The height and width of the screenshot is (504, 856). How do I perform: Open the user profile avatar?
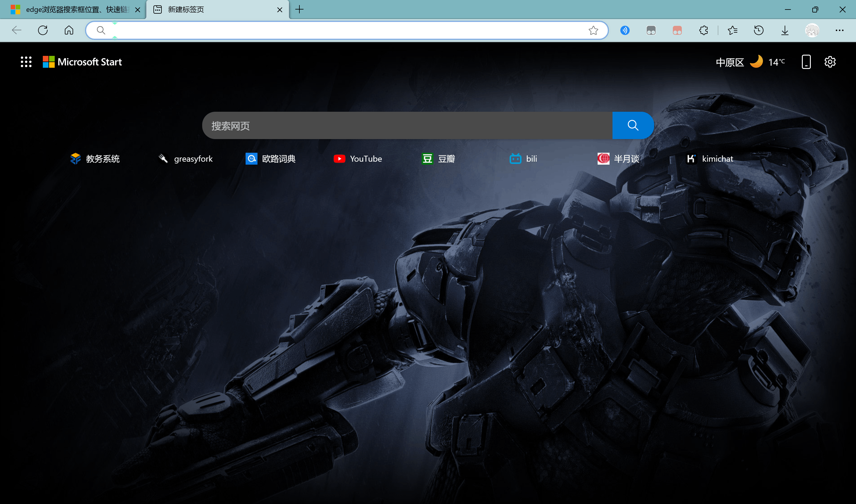point(812,30)
